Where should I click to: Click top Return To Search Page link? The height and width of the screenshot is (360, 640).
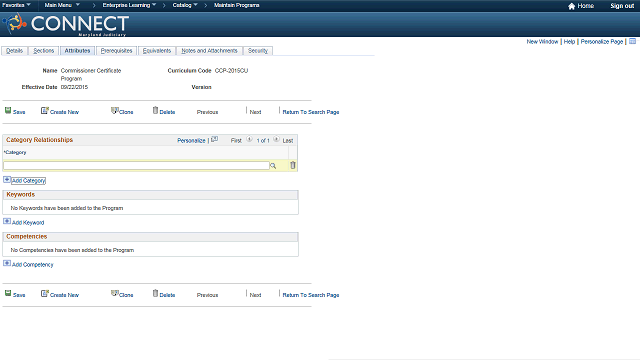(x=311, y=112)
